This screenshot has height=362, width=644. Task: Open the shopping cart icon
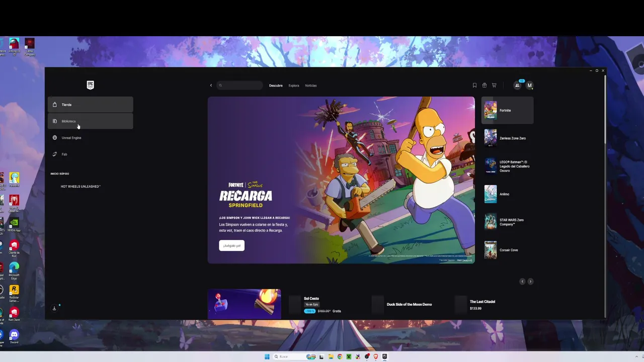point(494,85)
